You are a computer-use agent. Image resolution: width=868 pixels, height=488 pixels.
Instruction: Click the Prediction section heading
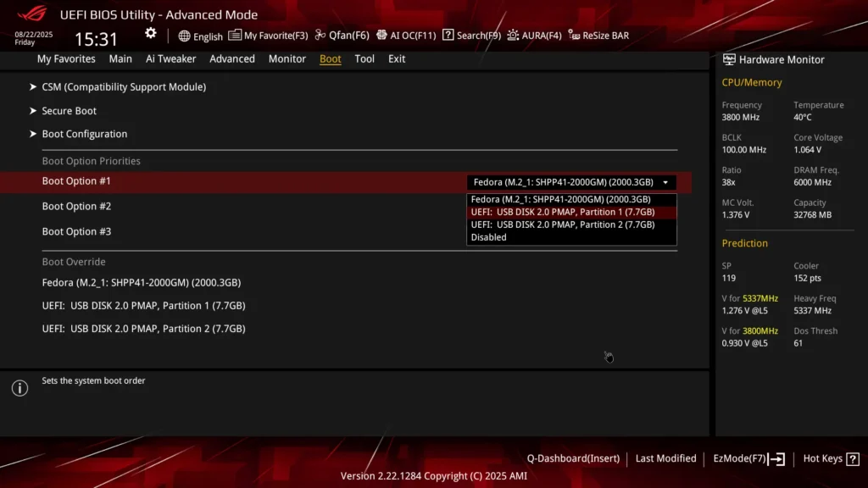coord(744,243)
